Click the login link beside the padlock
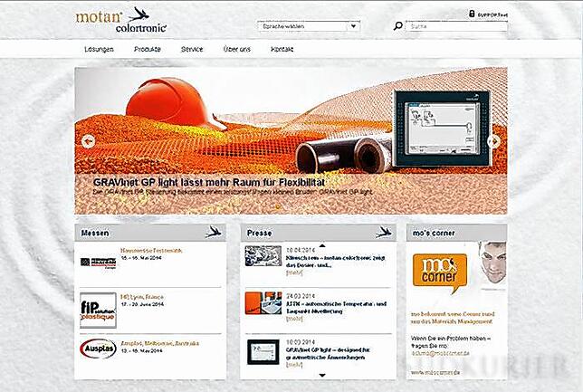Viewport: 583px width, 392px height. click(492, 14)
